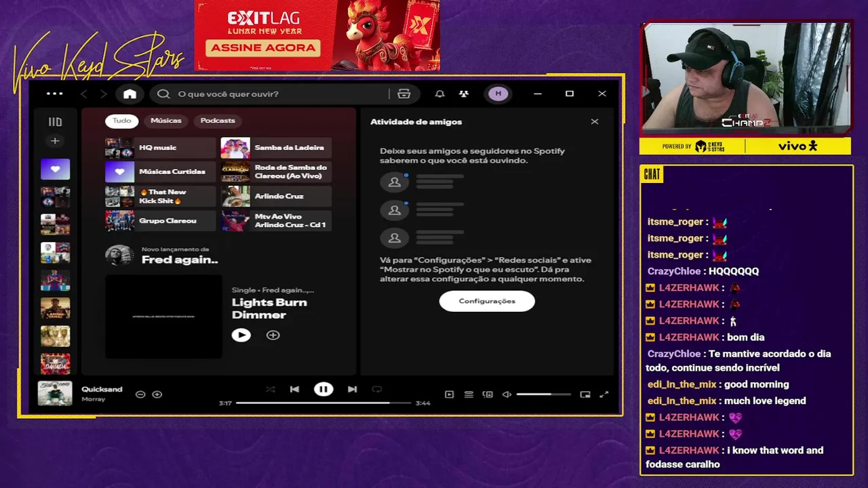The height and width of the screenshot is (488, 868).
Task: Open the queue icon
Action: tap(469, 394)
